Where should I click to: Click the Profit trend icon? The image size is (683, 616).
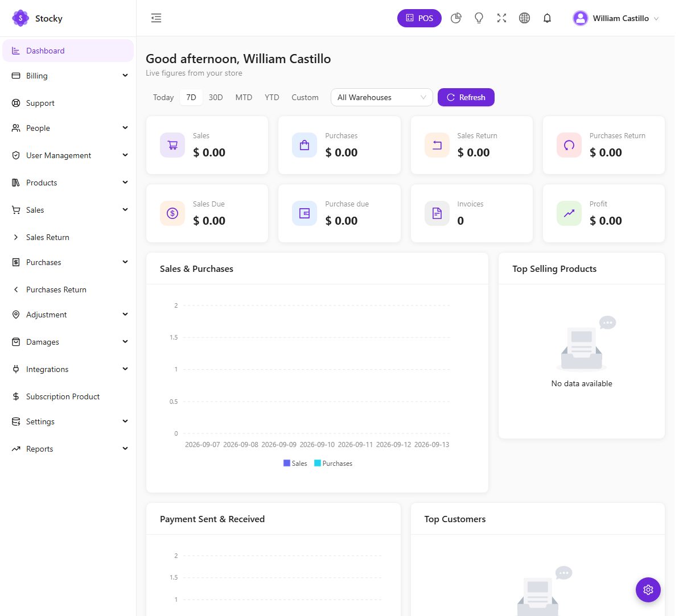click(569, 213)
